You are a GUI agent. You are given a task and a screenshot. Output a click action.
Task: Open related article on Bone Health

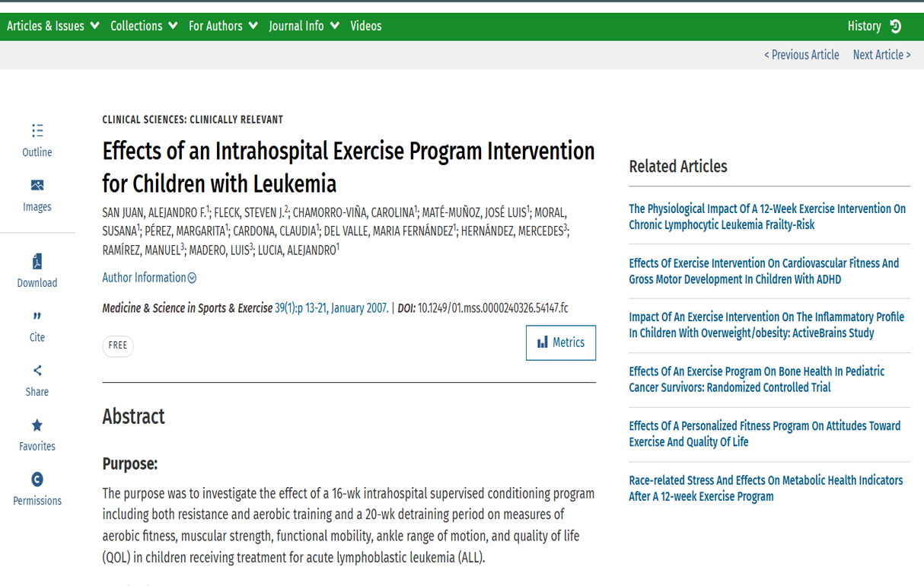(757, 380)
